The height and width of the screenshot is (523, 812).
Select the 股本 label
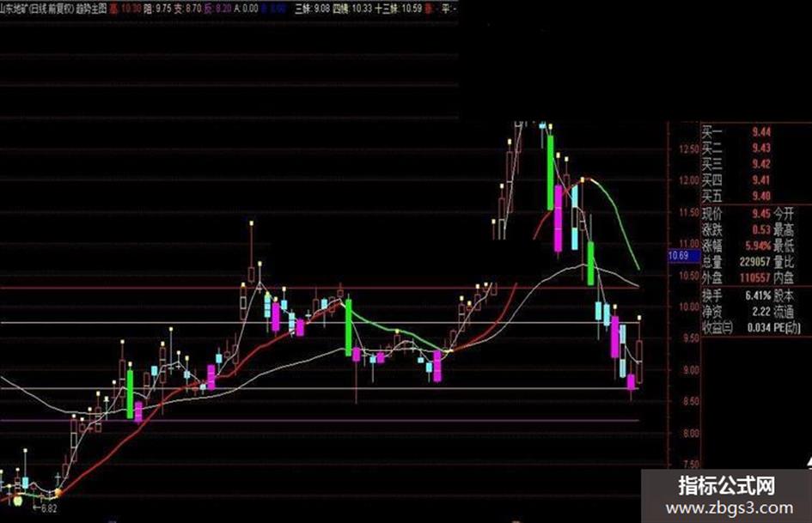[784, 295]
